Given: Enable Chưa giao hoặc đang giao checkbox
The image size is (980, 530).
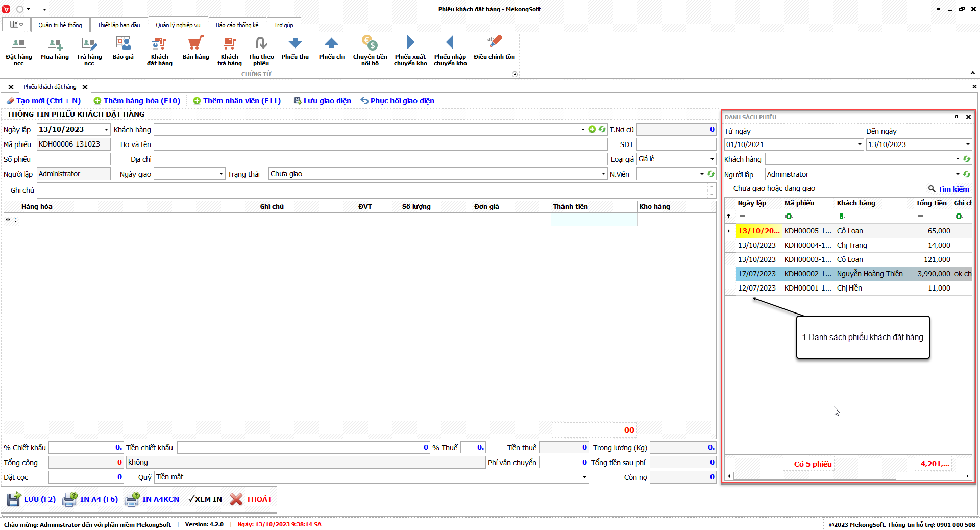Looking at the screenshot, I should click(728, 188).
